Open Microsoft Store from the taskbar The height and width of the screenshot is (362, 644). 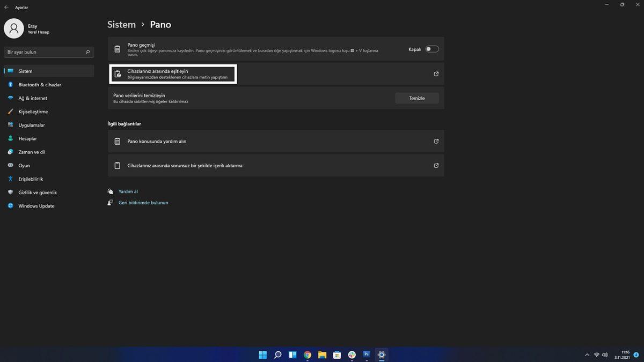point(336,354)
